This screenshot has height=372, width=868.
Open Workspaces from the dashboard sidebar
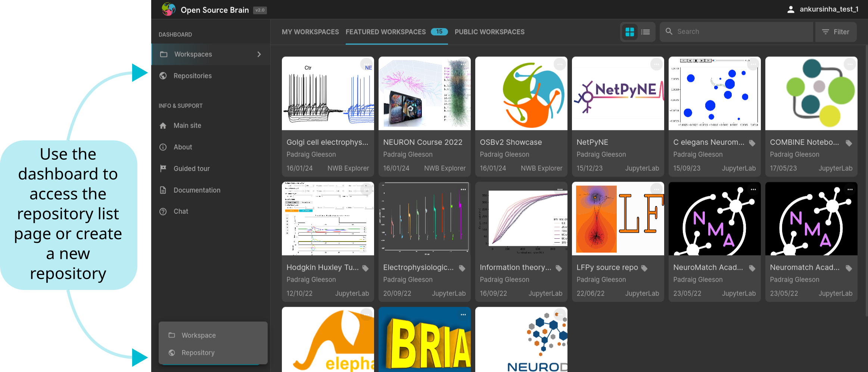[x=211, y=54]
